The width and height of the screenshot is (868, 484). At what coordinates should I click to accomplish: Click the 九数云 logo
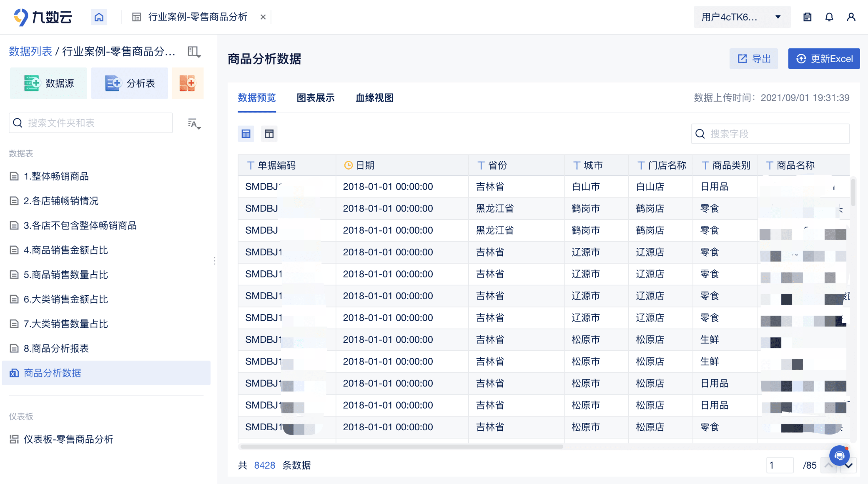click(x=43, y=17)
